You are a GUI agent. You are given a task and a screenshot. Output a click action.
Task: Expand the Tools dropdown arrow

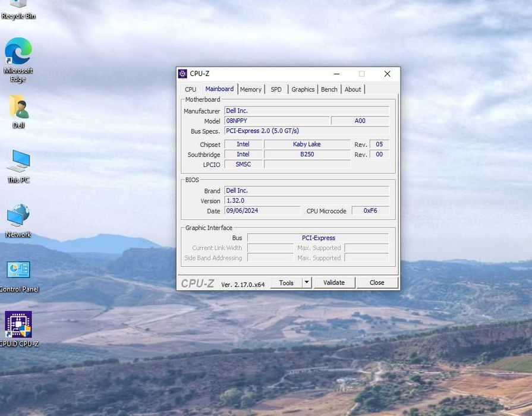(307, 283)
